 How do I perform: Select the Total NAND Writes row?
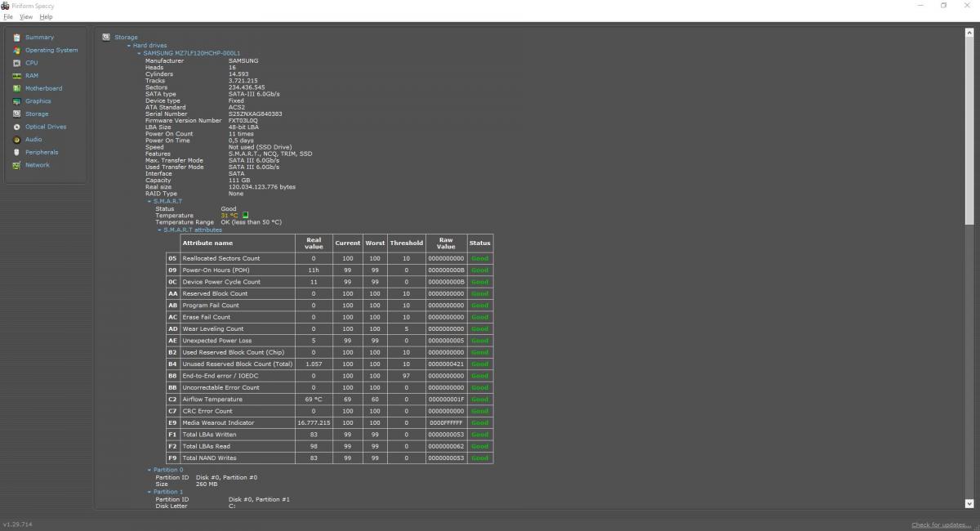[x=330, y=458]
